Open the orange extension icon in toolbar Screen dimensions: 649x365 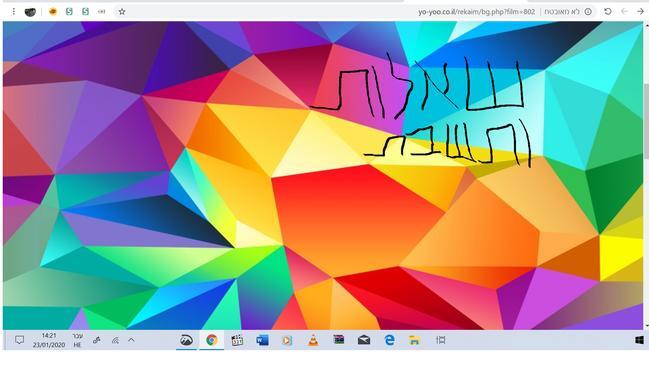(53, 12)
